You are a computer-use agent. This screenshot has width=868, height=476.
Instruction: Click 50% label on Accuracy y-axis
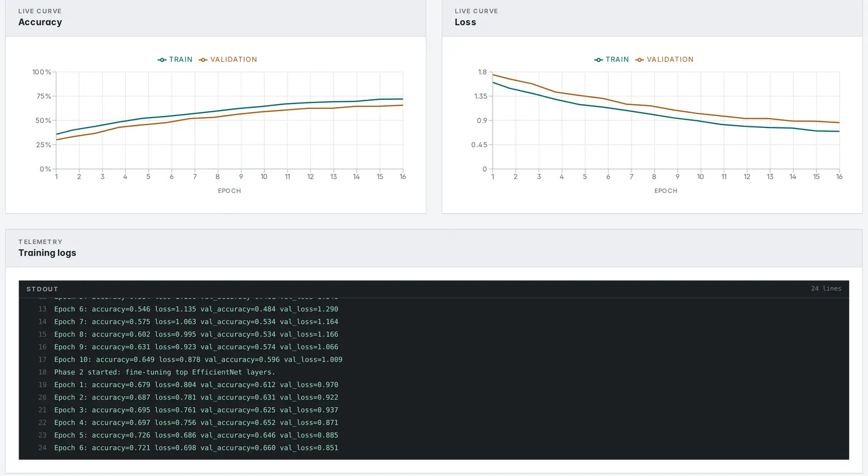(x=43, y=120)
